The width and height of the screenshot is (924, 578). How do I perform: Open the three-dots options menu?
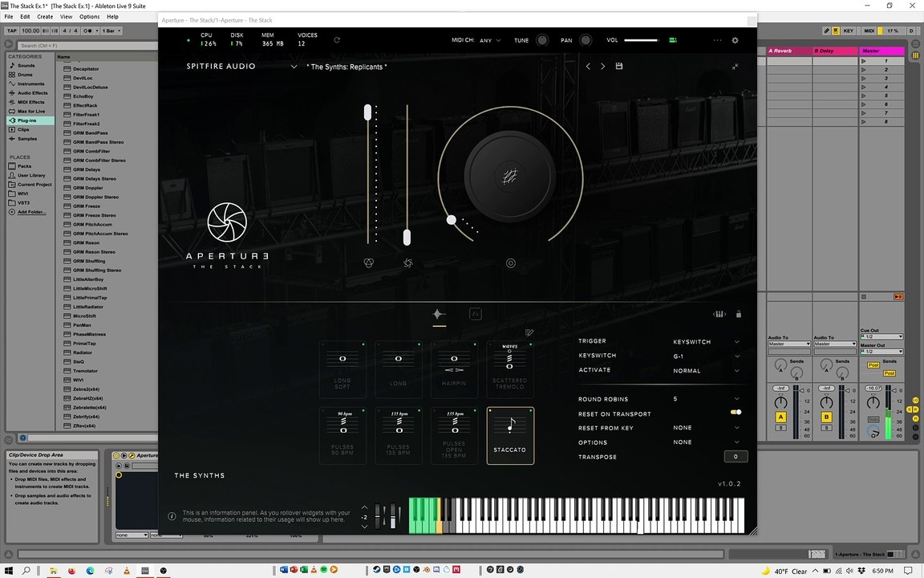tap(717, 41)
